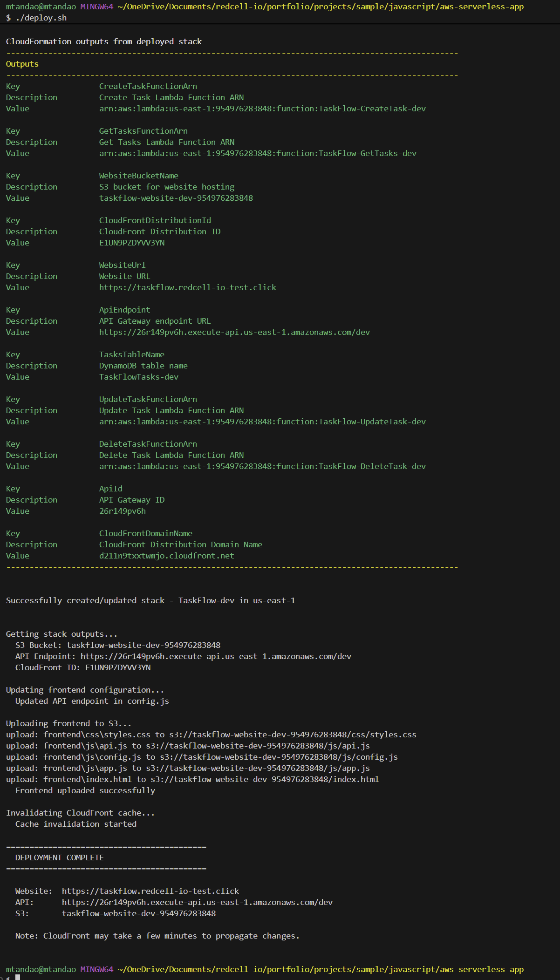Click the GetTasks Lambda function ARN value

tap(258, 153)
